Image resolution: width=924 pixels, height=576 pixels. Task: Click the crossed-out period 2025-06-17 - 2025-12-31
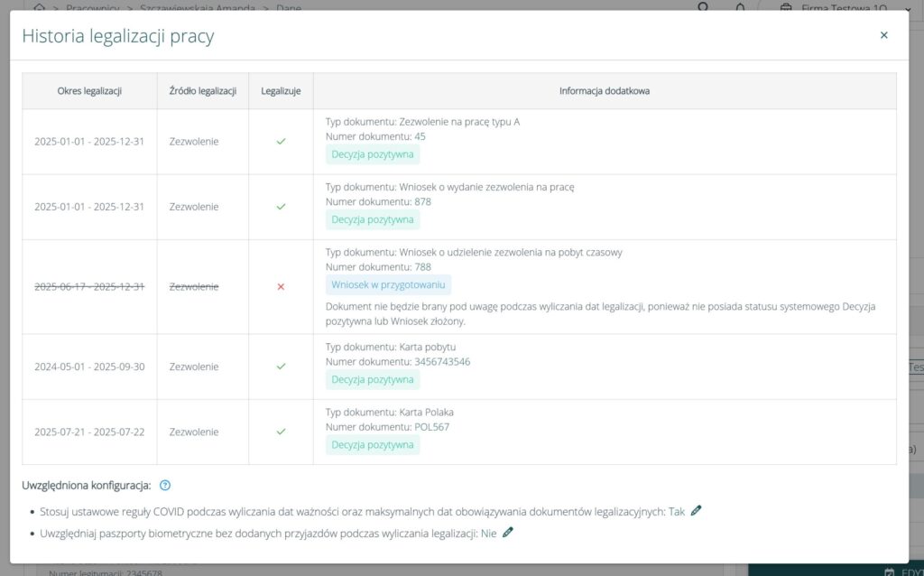(89, 286)
